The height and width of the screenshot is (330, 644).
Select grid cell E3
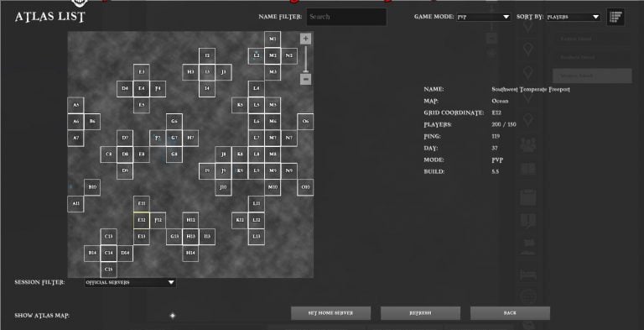[x=141, y=72]
